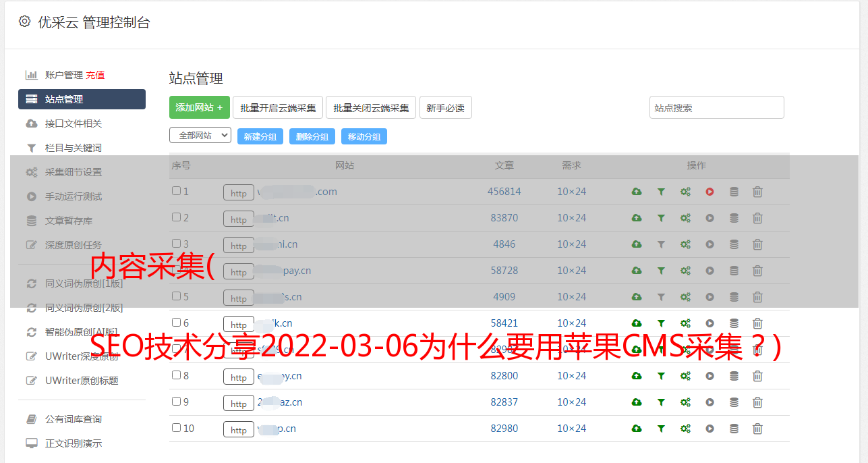Image resolution: width=868 pixels, height=463 pixels.
Task: Click the green filter funnel in row 9
Action: click(661, 402)
